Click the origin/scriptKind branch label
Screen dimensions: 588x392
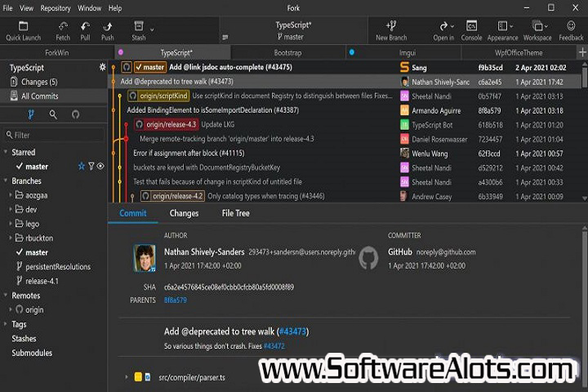click(158, 96)
